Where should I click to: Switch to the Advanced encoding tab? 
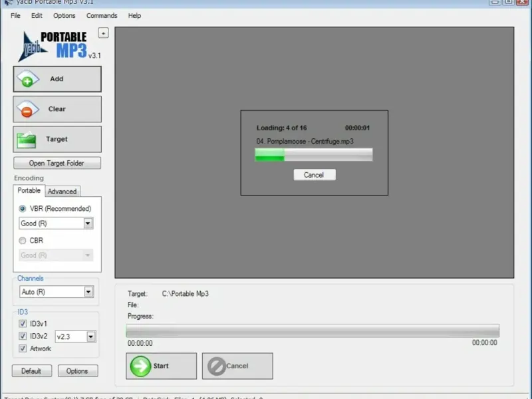[62, 192]
